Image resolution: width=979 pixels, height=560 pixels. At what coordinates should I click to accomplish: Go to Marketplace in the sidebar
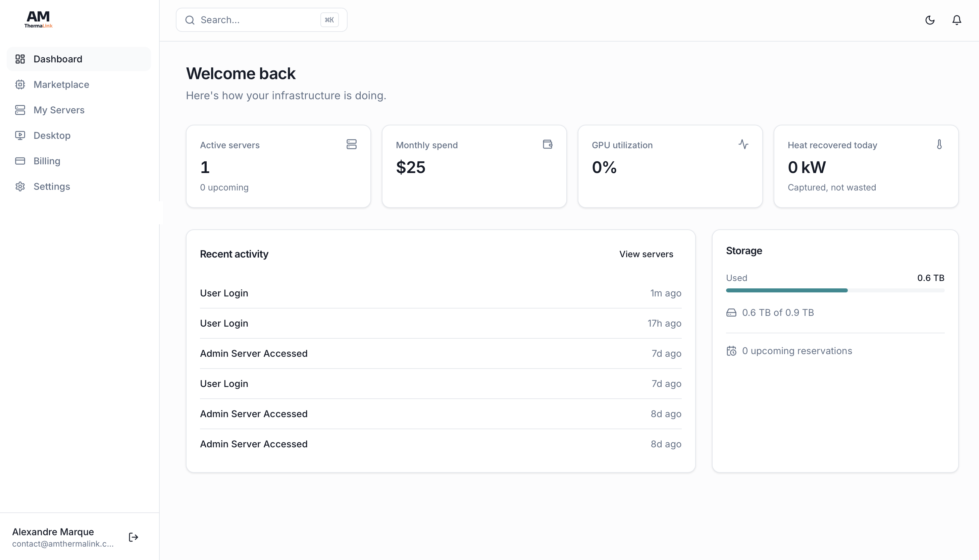coord(79,84)
